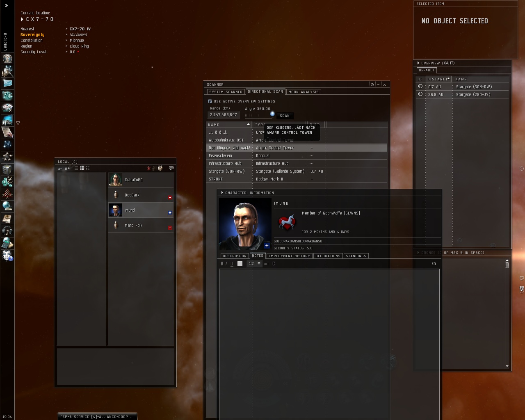Screen dimensions: 525x420
Task: Click the Scanner window pin icon
Action: 372,84
